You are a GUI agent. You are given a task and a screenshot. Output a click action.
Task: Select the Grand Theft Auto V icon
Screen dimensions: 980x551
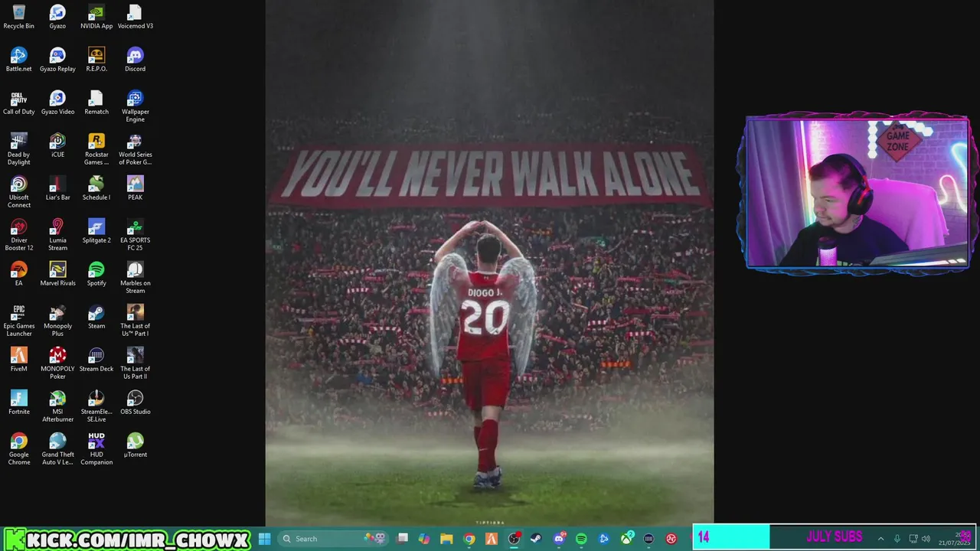(57, 449)
